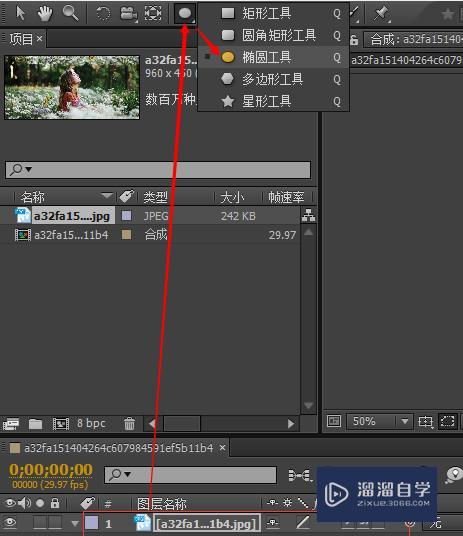This screenshot has height=536, width=463.
Task: Click the 0;00;00;00 current timecode
Action: 51,470
